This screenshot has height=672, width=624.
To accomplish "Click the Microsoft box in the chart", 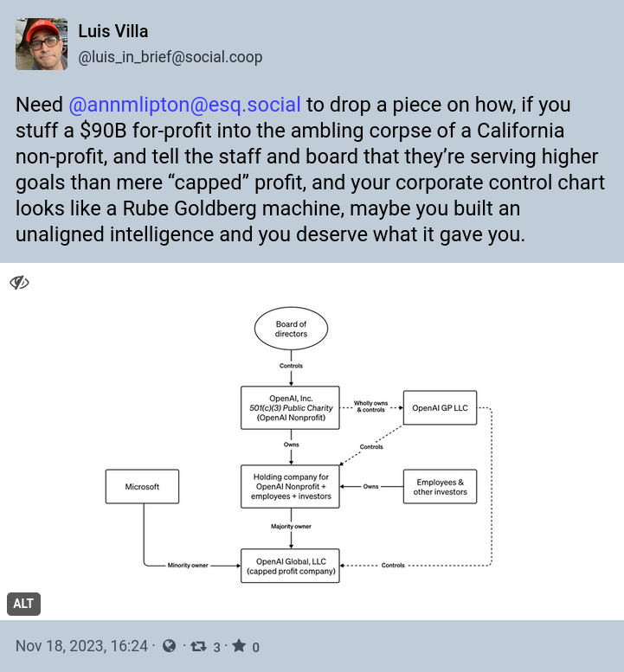I will [x=143, y=486].
